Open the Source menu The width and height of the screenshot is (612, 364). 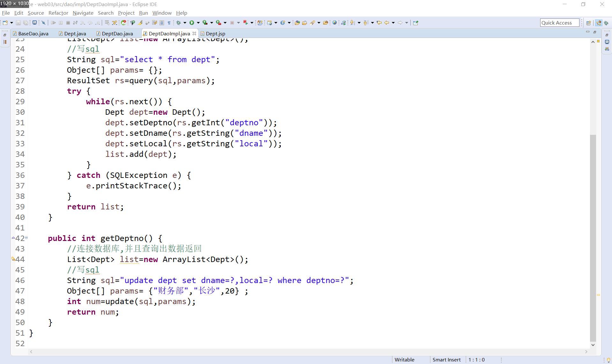click(x=36, y=13)
